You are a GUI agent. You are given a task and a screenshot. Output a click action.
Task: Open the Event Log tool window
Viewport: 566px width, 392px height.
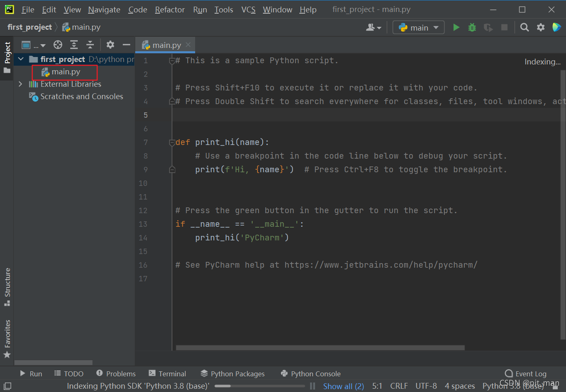[x=526, y=373]
